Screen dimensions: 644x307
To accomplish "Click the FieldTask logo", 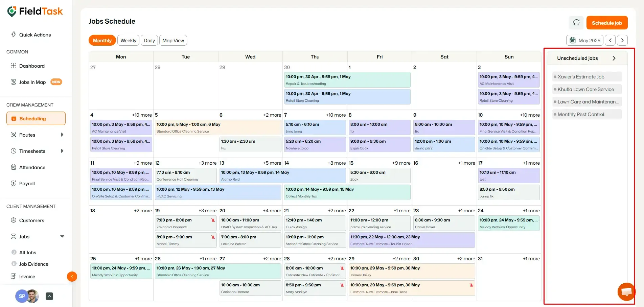I will pyautogui.click(x=35, y=11).
